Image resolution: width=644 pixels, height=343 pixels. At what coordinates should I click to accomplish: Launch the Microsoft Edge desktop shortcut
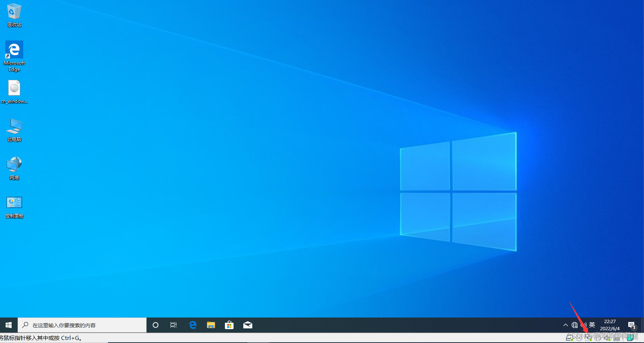[x=14, y=56]
